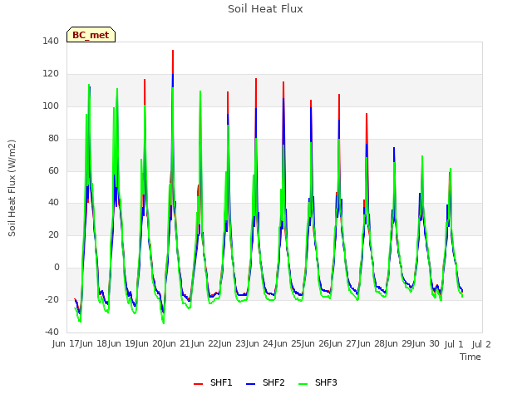Click the 140 y-axis tick label
This screenshot has height=399, width=532.
pos(51,41)
